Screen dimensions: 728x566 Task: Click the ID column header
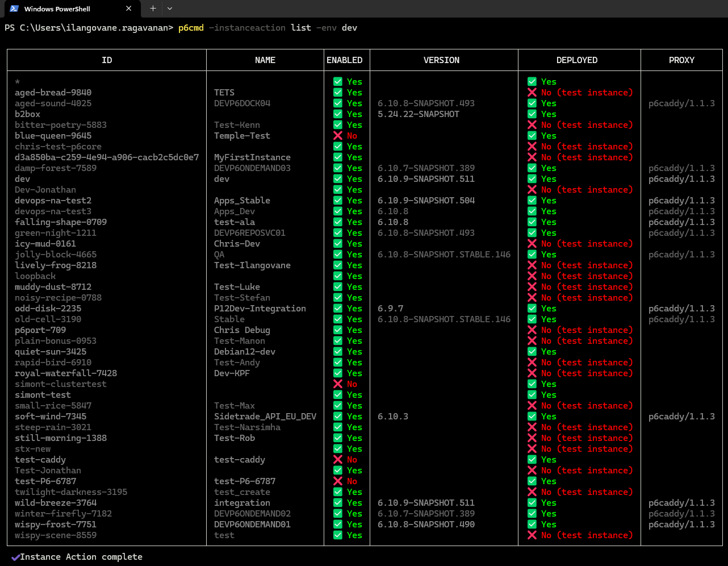pyautogui.click(x=107, y=60)
